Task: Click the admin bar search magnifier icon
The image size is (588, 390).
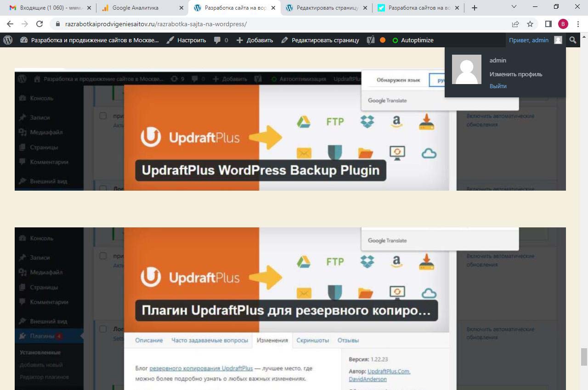Action: pos(572,40)
